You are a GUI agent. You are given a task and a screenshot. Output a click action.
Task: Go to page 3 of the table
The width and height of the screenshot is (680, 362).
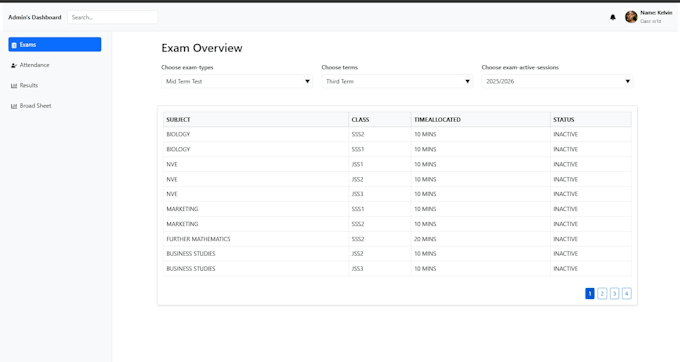(615, 294)
